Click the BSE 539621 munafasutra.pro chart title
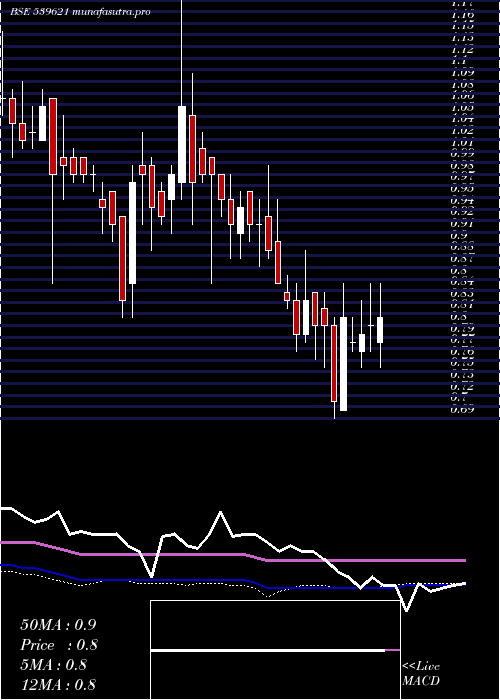Screen dimensions: 500x700 (80, 12)
